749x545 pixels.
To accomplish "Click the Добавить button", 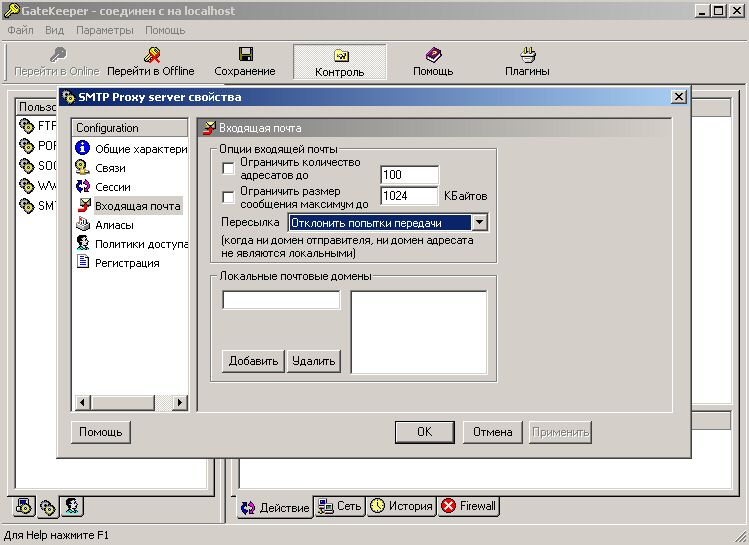I will point(253,361).
